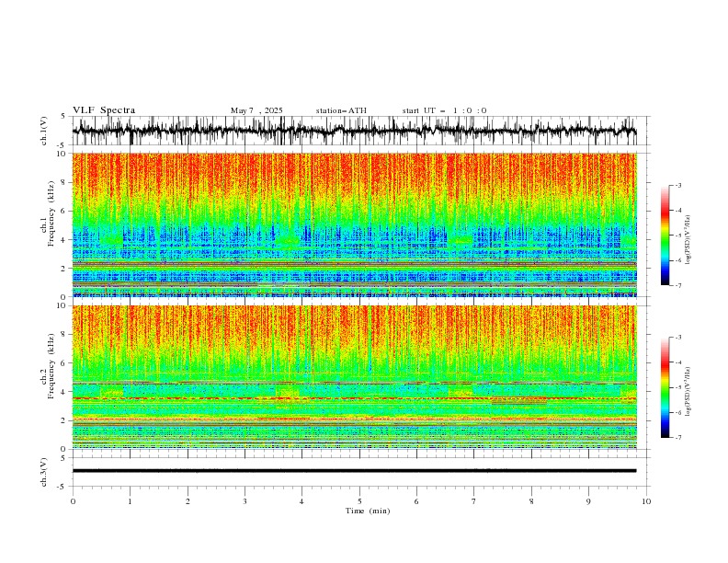Click the log(PSD) label of the ch.1 colorbar
Screen dimensions: 728x563
click(688, 240)
